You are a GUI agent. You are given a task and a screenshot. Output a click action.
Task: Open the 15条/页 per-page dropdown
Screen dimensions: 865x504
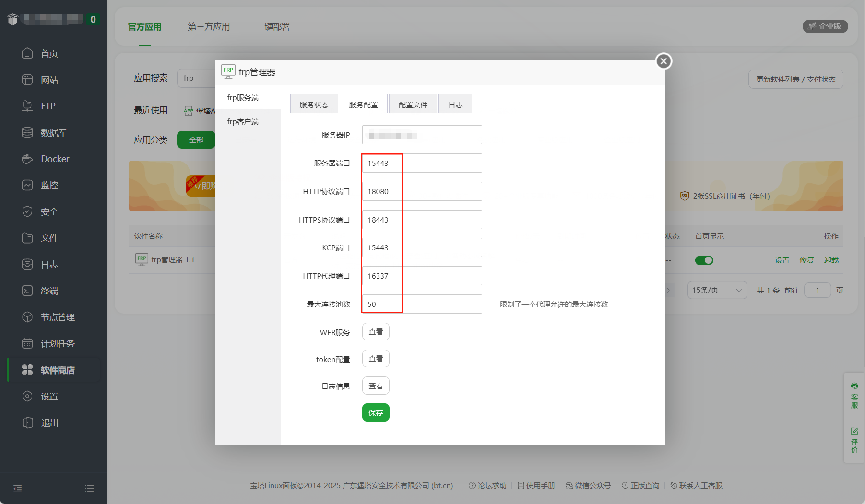(717, 290)
